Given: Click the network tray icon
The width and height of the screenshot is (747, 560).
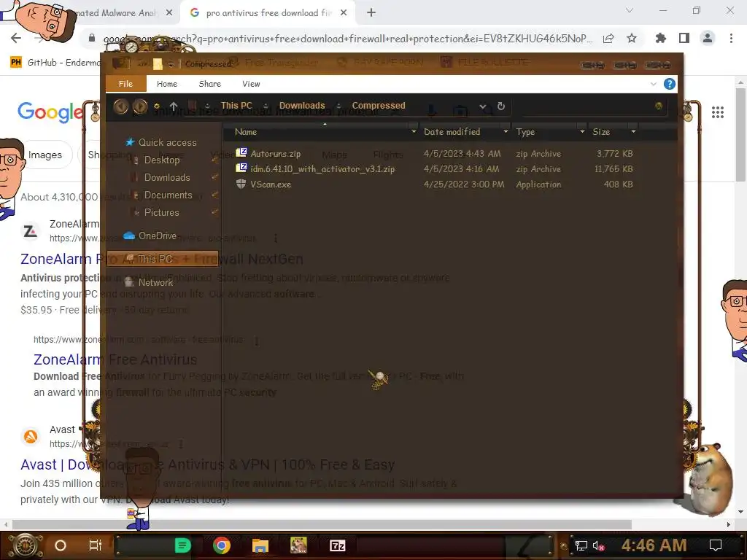Looking at the screenshot, I should click(x=581, y=545).
